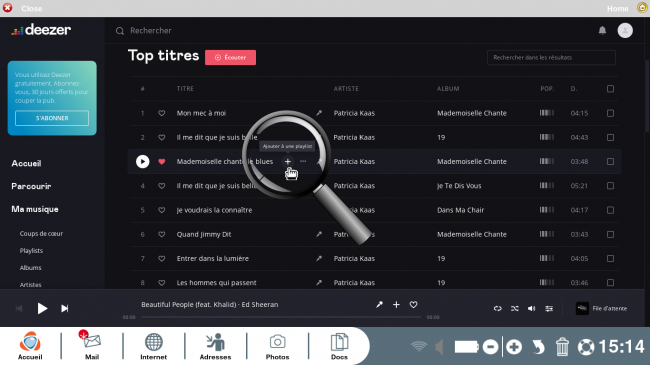This screenshot has width=650, height=365.
Task: Toggle shuffle mode in player
Action: pyautogui.click(x=514, y=308)
